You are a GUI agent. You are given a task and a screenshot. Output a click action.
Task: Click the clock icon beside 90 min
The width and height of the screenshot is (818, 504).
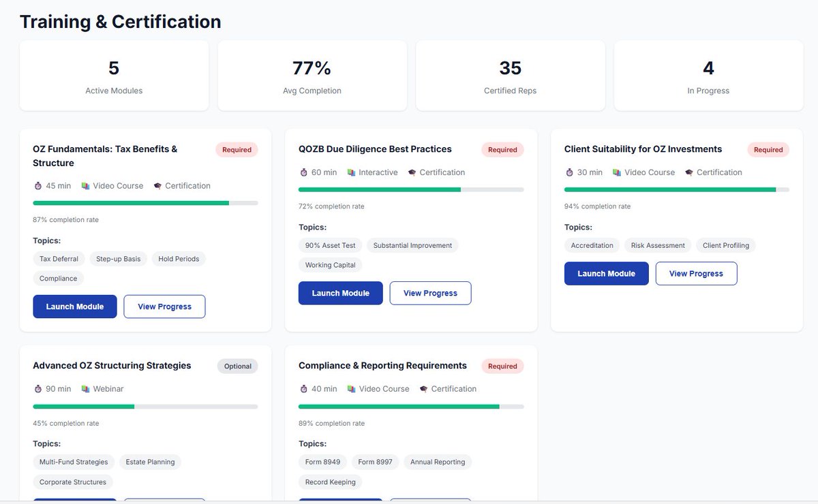(37, 389)
